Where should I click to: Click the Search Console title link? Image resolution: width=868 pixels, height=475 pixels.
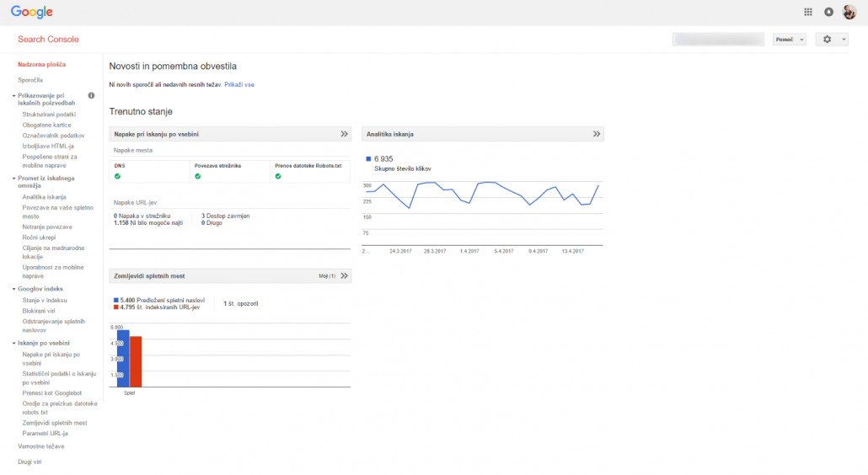point(48,40)
